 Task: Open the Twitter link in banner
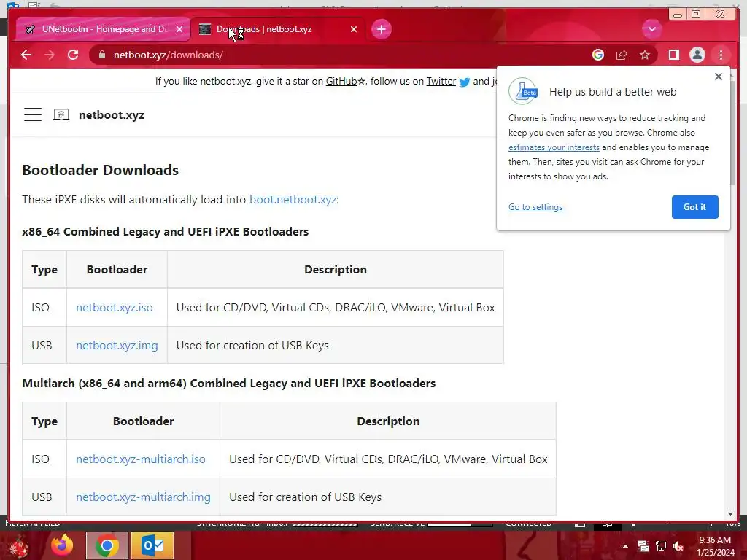(441, 81)
